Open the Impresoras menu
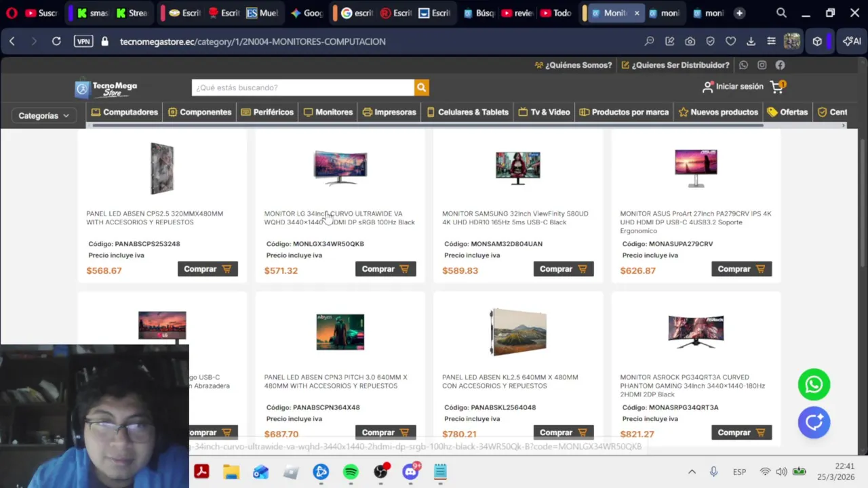The width and height of the screenshot is (868, 488). 389,112
